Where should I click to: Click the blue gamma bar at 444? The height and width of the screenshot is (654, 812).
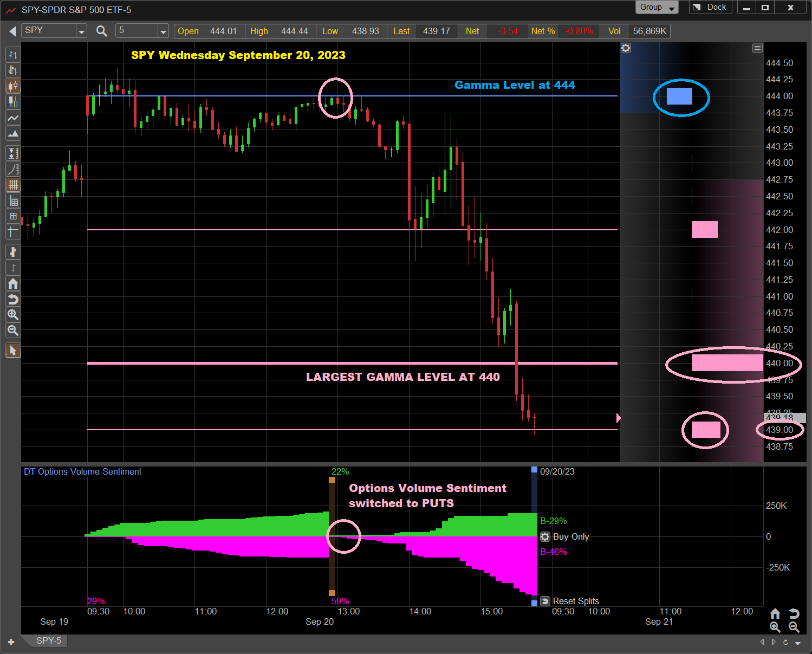(x=679, y=96)
